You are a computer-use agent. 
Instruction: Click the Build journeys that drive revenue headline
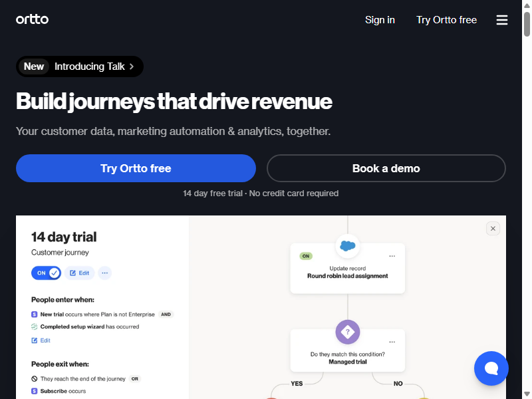[x=174, y=102]
